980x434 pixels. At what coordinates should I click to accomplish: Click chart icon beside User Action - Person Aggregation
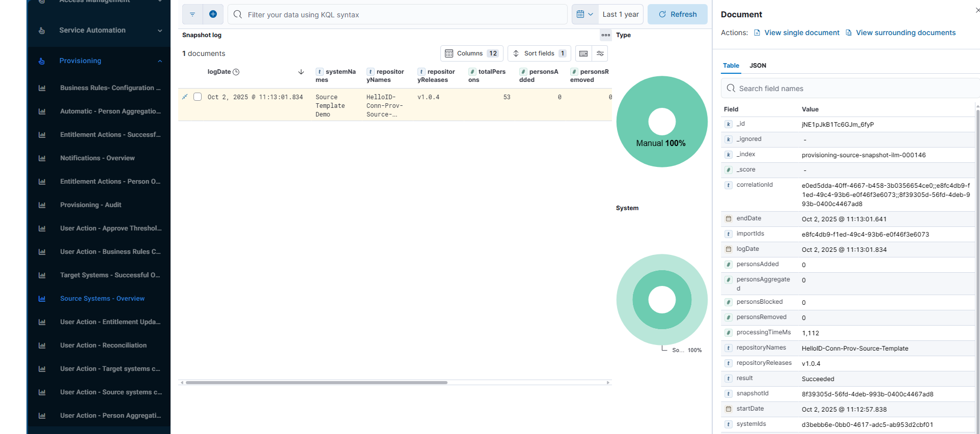click(42, 416)
